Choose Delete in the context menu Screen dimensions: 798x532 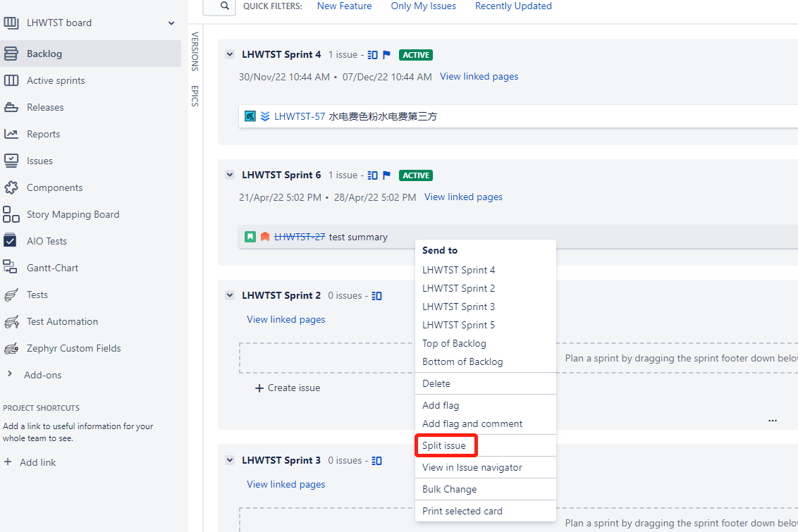point(436,383)
